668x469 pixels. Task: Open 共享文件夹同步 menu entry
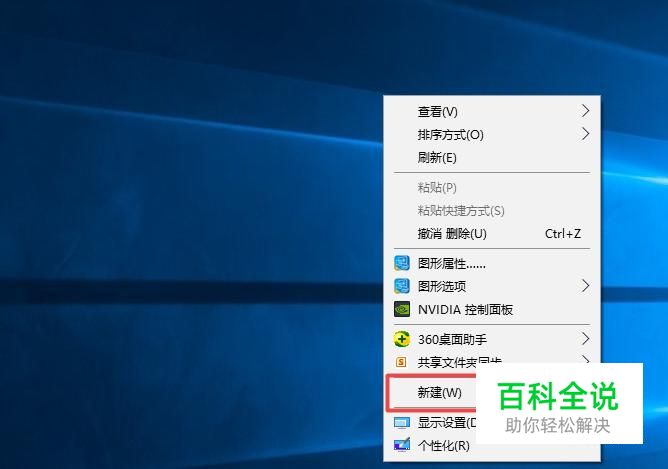[492, 362]
